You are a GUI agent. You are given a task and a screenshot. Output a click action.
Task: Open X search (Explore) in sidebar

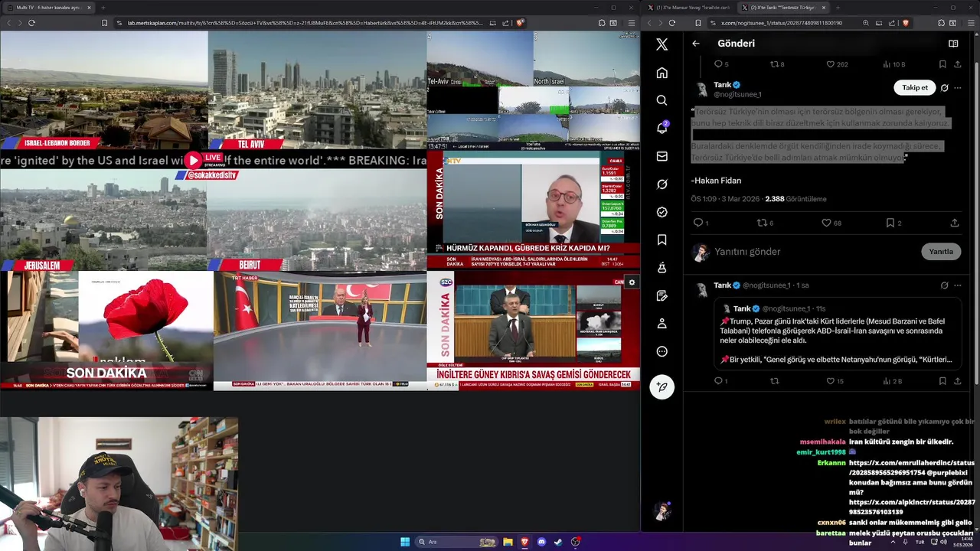662,100
